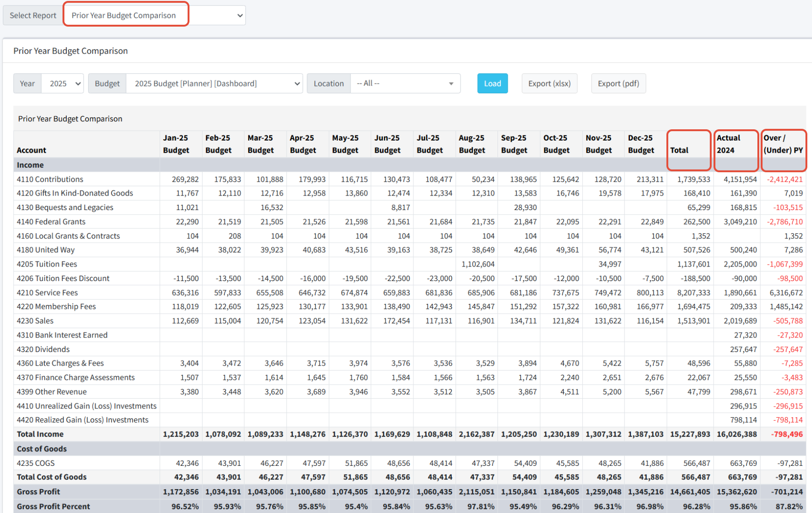The height and width of the screenshot is (513, 812).
Task: Click Export (pdf) button
Action: 618,84
